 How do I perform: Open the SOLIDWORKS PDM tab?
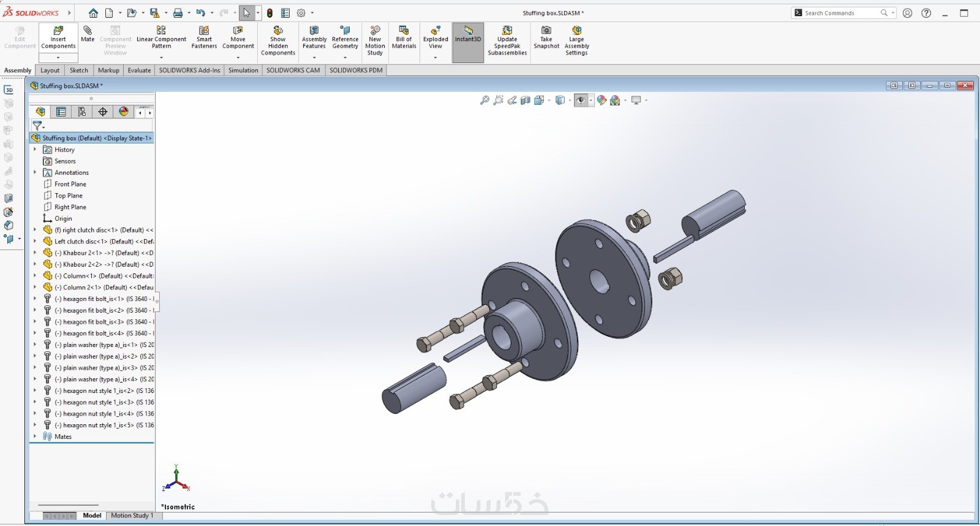pos(356,71)
